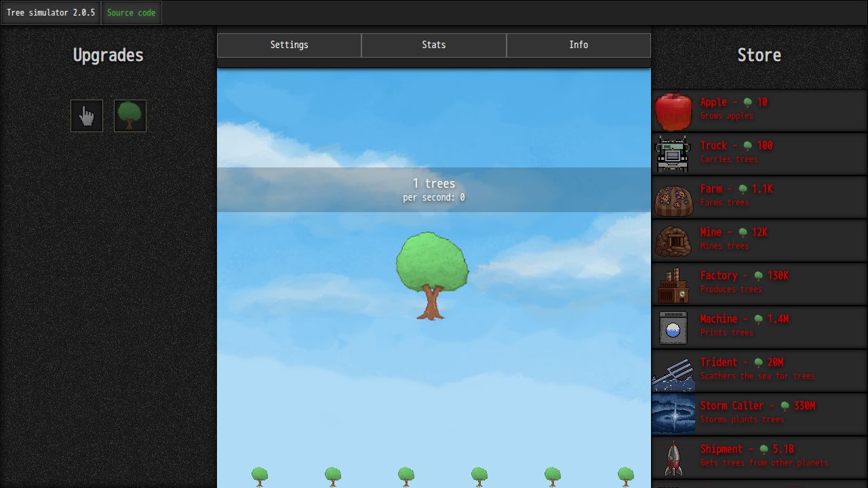Select 'Trident - 20M' store label
This screenshot has width=868, height=488.
(x=742, y=363)
